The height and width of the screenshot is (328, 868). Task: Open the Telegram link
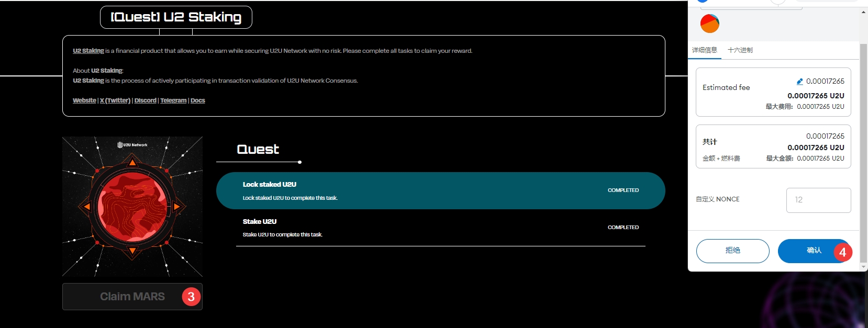pos(173,100)
